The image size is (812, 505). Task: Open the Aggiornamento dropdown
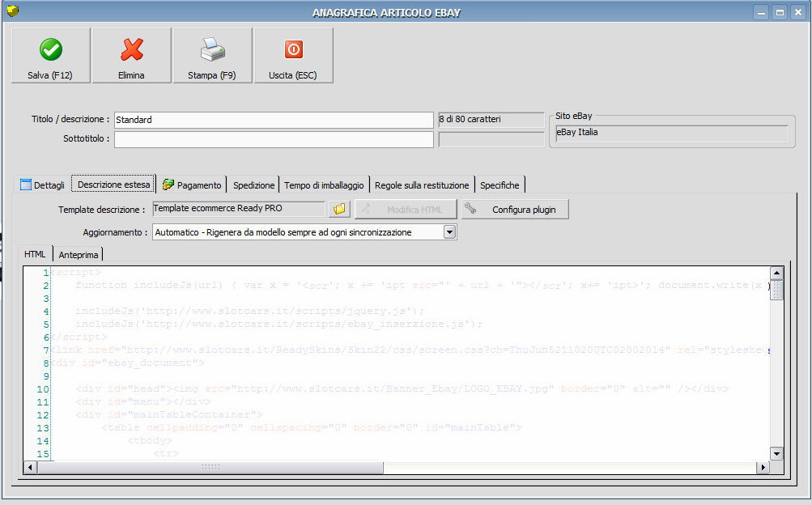(304, 232)
